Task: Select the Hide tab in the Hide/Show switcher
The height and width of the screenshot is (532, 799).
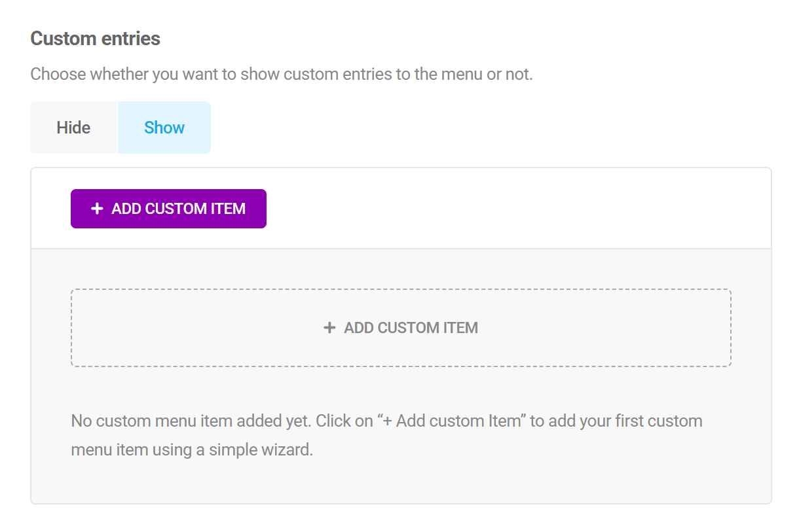Action: tap(73, 127)
